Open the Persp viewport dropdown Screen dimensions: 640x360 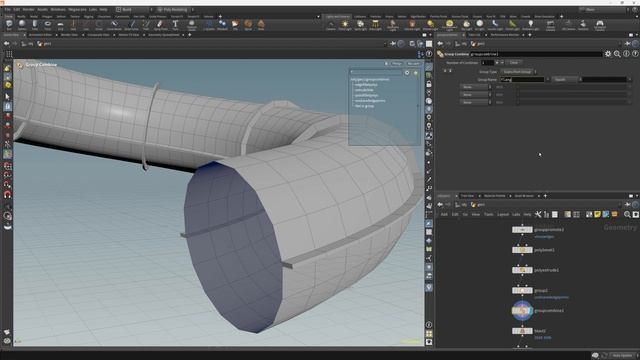(x=396, y=64)
